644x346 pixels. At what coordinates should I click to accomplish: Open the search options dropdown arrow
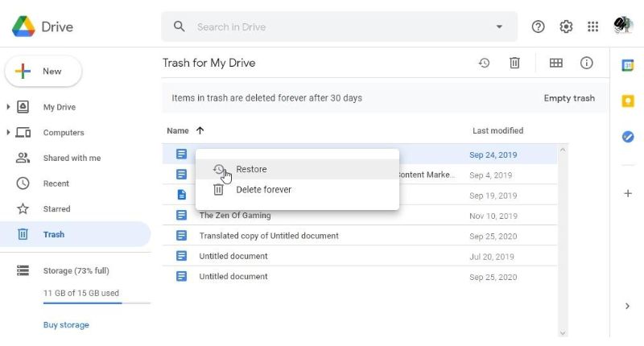click(x=500, y=27)
